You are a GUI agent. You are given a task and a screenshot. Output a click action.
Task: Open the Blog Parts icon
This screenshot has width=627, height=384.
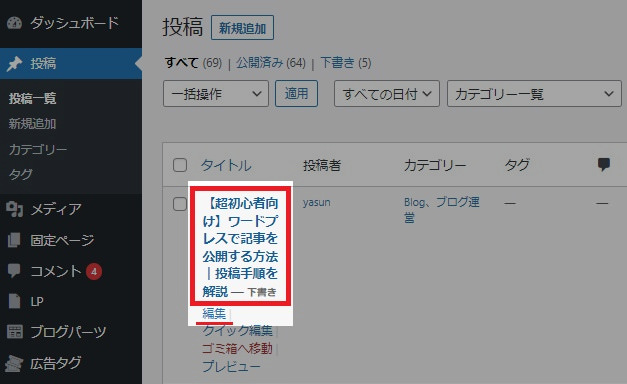[15, 332]
